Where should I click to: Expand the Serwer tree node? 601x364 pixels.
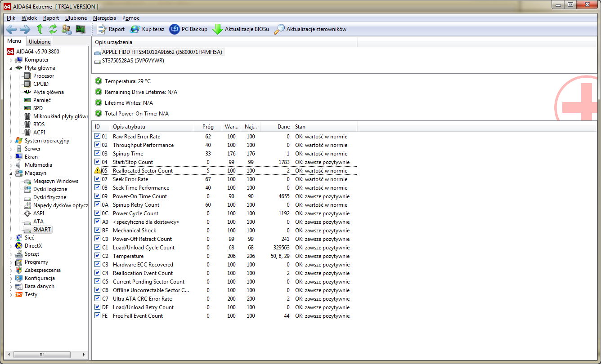point(11,149)
